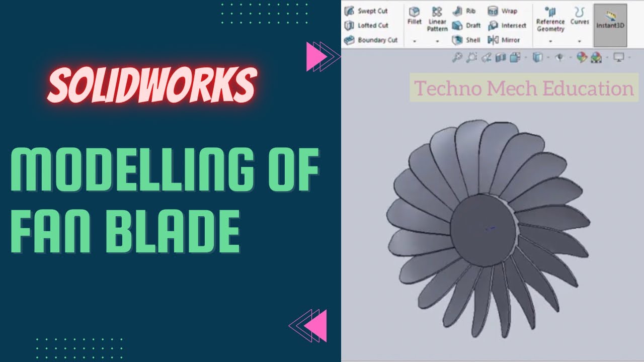644x362 pixels.
Task: Open dropdown arrow beside View Orientation
Action: 526,58
